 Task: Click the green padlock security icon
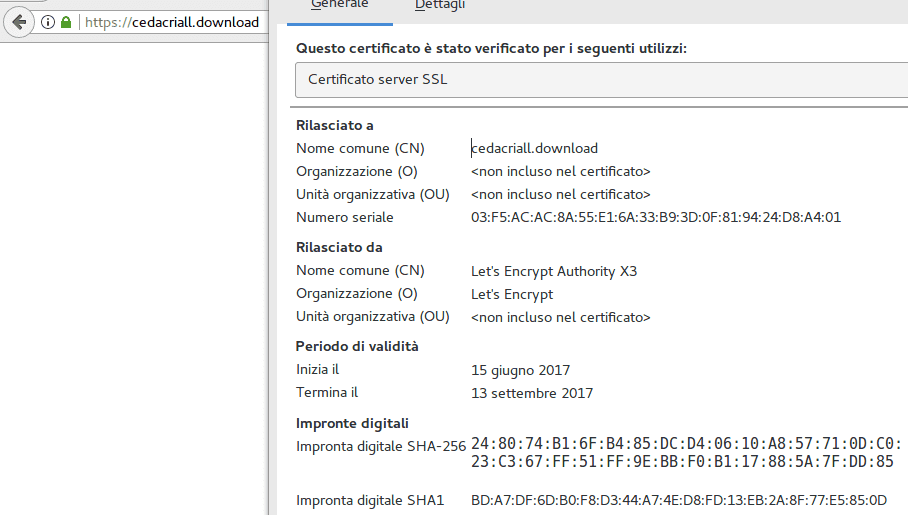(x=66, y=22)
